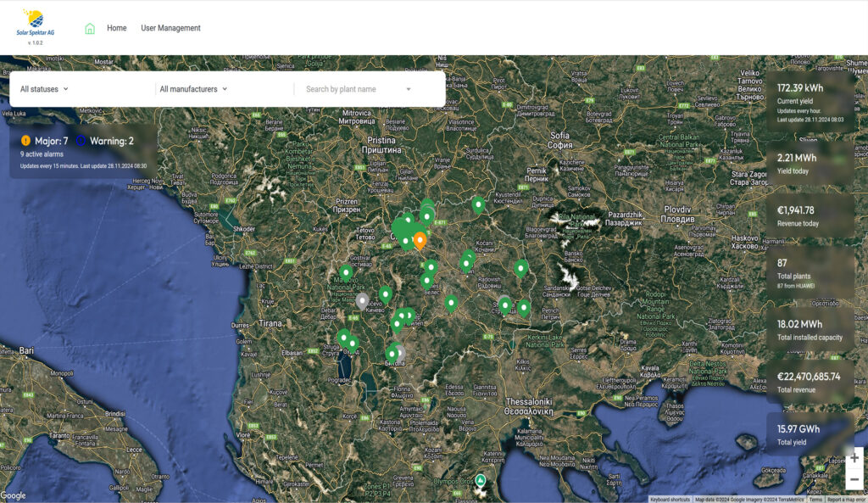Select the orange plant marker on map
Image resolution: width=868 pixels, height=503 pixels.
pos(420,239)
